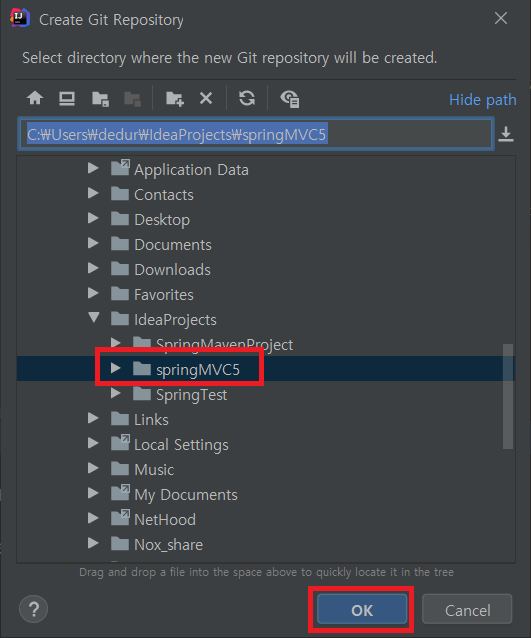Expand the Downloads folder arrow
This screenshot has height=638, width=531.
(93, 268)
